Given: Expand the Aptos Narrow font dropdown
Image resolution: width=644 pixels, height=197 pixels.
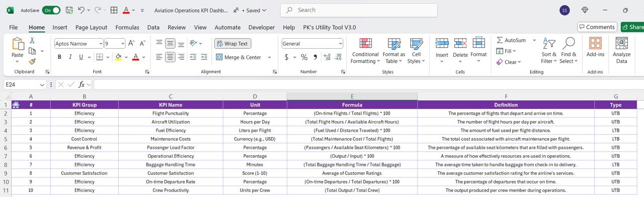Looking at the screenshot, I should 101,44.
